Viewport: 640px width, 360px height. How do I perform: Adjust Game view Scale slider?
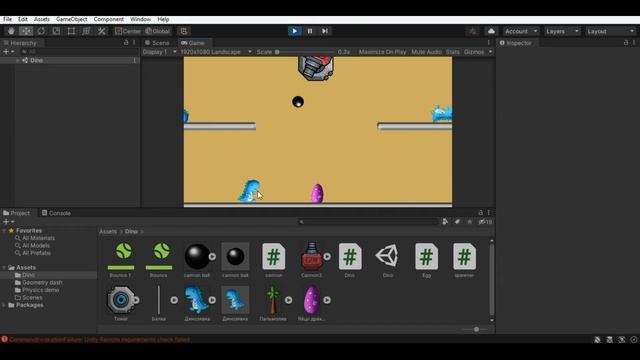coord(305,52)
